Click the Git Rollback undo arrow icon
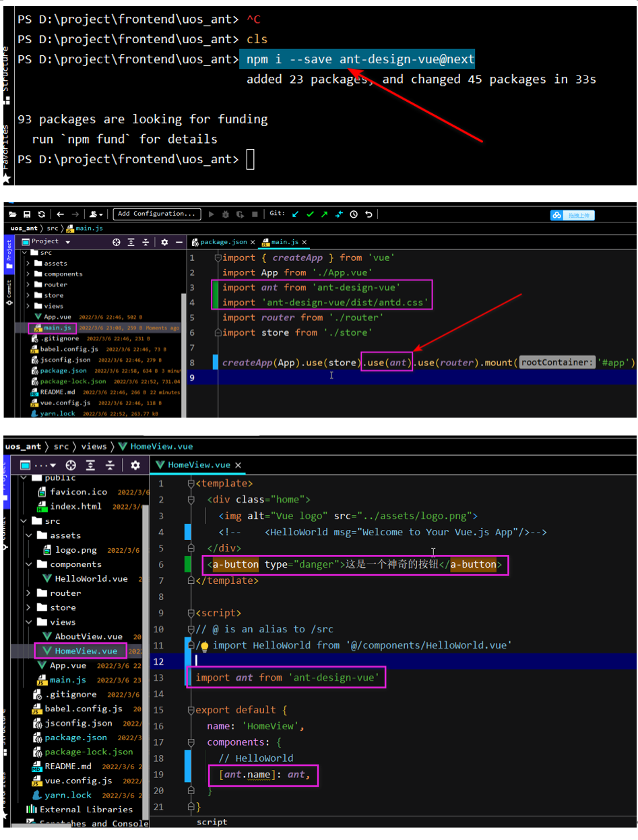 point(369,214)
